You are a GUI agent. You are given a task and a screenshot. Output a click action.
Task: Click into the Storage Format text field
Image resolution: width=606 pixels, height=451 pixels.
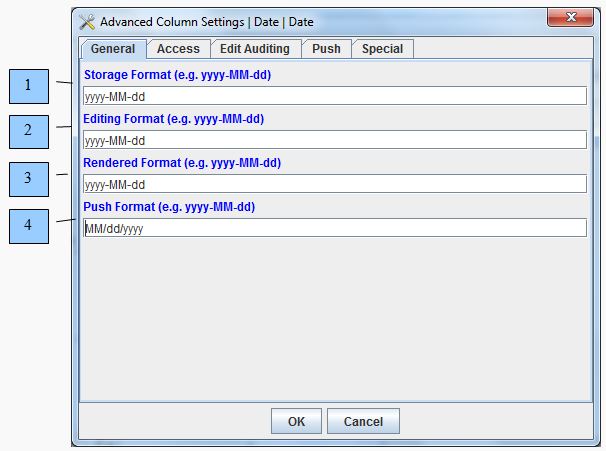tap(334, 96)
